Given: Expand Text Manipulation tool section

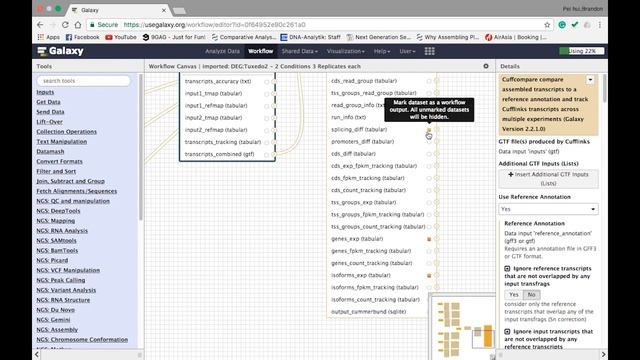Looking at the screenshot, I should point(62,142).
